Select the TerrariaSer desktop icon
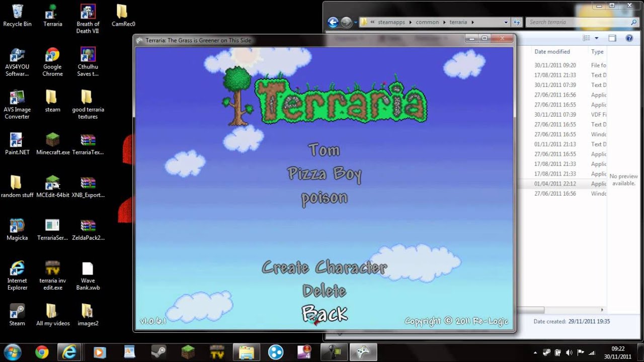Image resolution: width=644 pixels, height=362 pixels. coord(52,229)
